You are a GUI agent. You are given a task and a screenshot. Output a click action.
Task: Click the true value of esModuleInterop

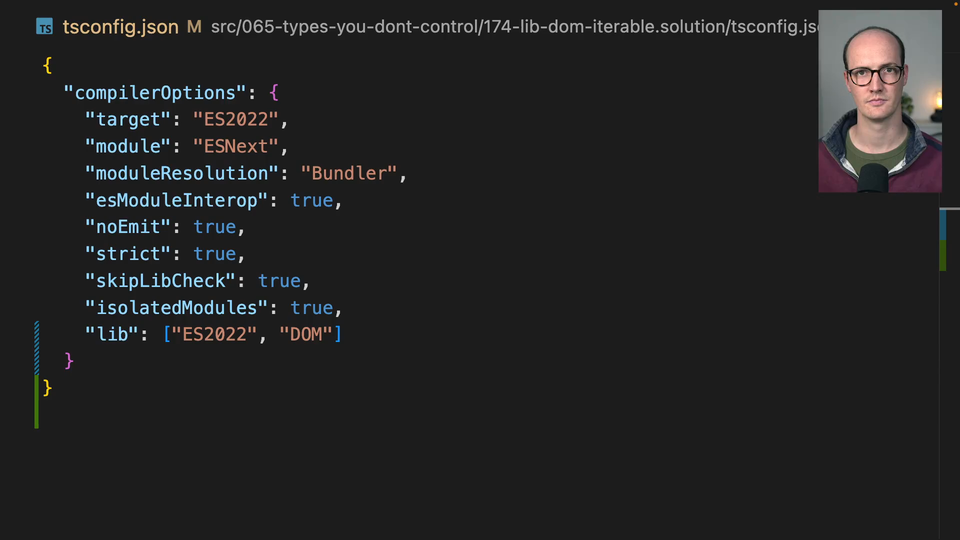coord(312,200)
